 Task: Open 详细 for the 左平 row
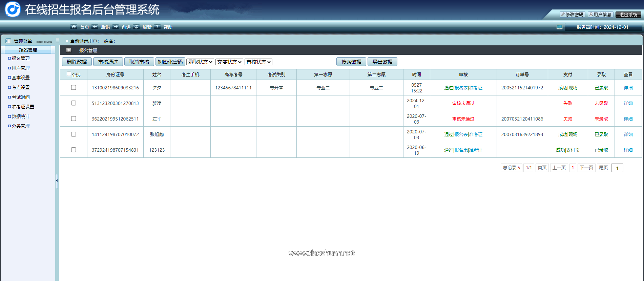tap(628, 119)
